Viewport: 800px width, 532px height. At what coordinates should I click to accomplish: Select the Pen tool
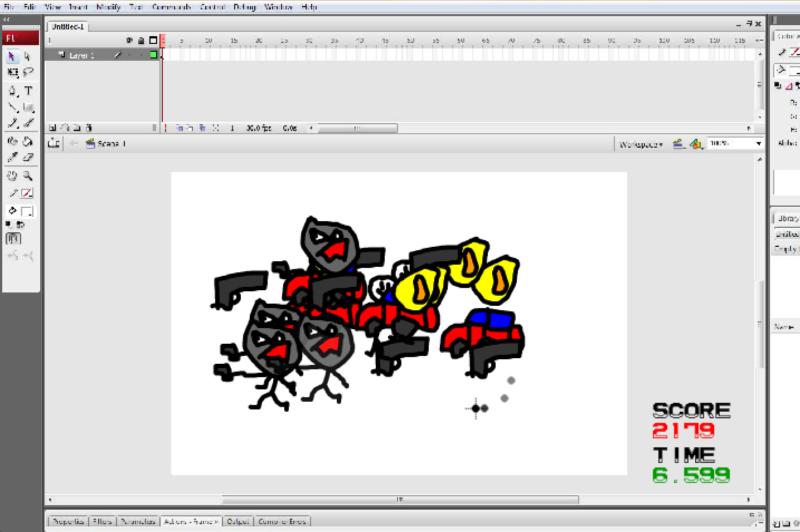(x=12, y=91)
